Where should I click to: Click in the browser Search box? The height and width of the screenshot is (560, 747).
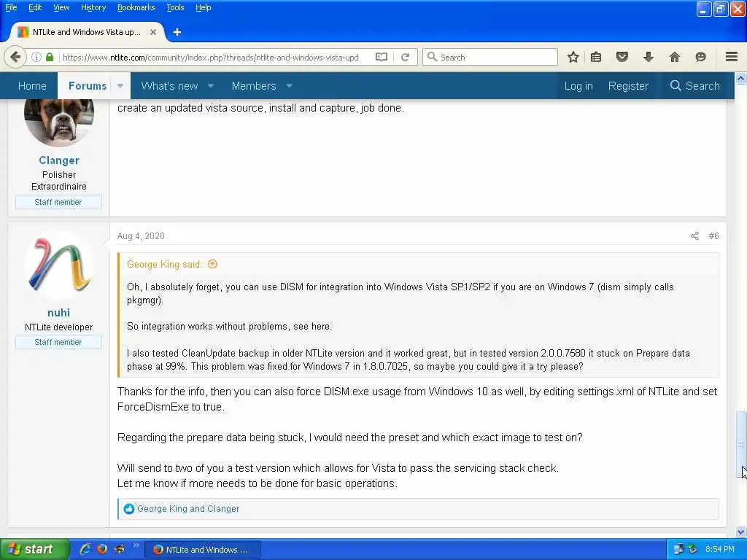coord(489,57)
